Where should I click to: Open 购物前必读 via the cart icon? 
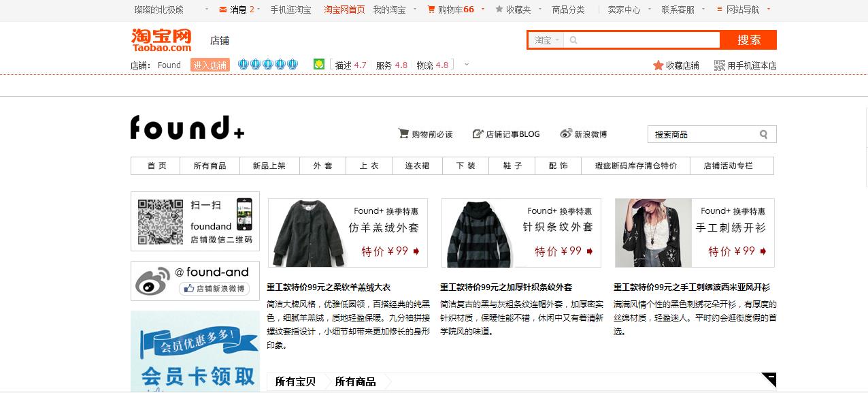tap(403, 133)
